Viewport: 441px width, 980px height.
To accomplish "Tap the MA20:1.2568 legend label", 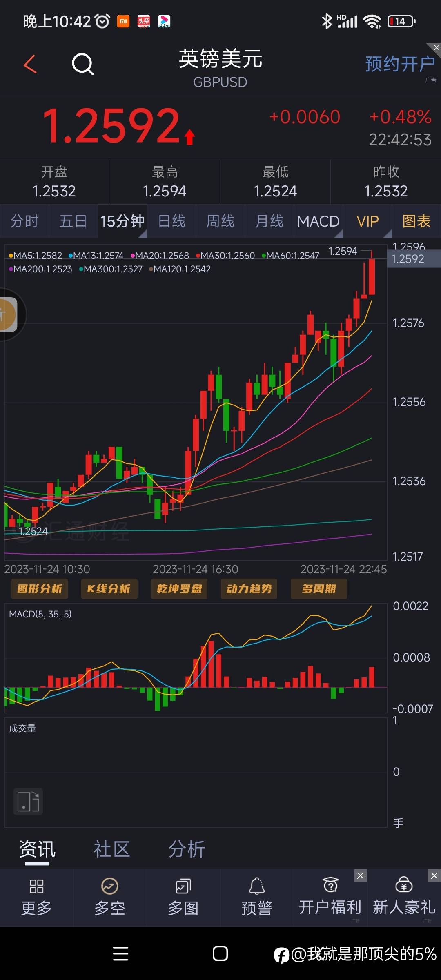I will 160,256.
